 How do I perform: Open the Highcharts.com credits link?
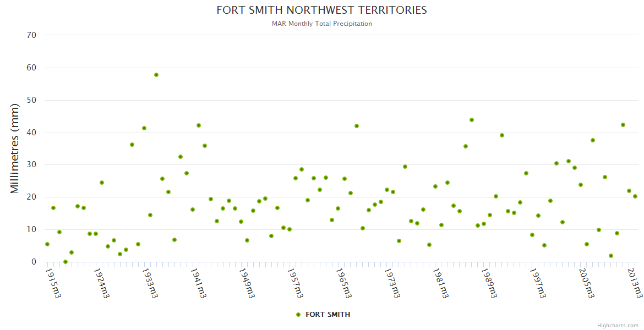[618, 325]
